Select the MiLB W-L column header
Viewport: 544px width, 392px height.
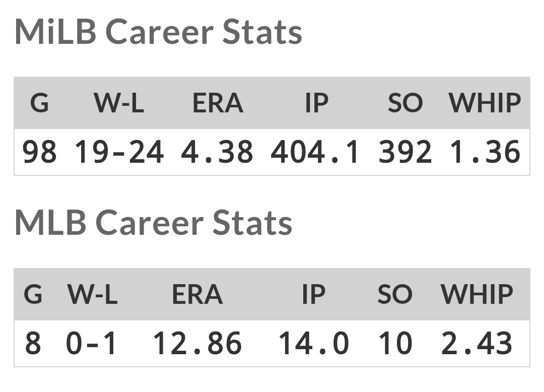[119, 103]
